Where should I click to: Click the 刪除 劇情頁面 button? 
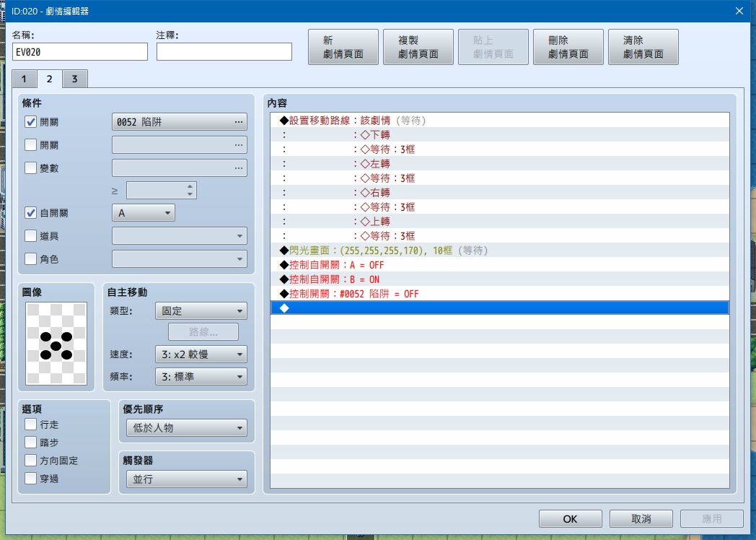pyautogui.click(x=568, y=47)
